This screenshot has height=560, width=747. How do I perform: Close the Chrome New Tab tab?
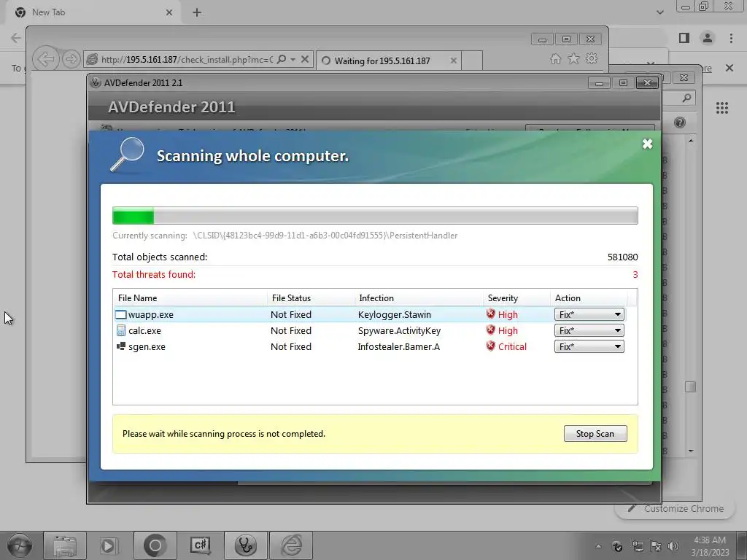pos(169,12)
